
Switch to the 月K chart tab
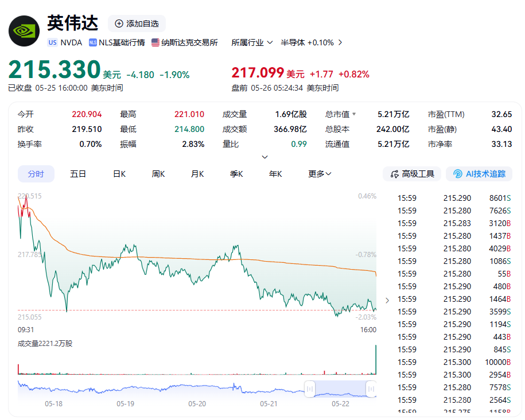197,174
